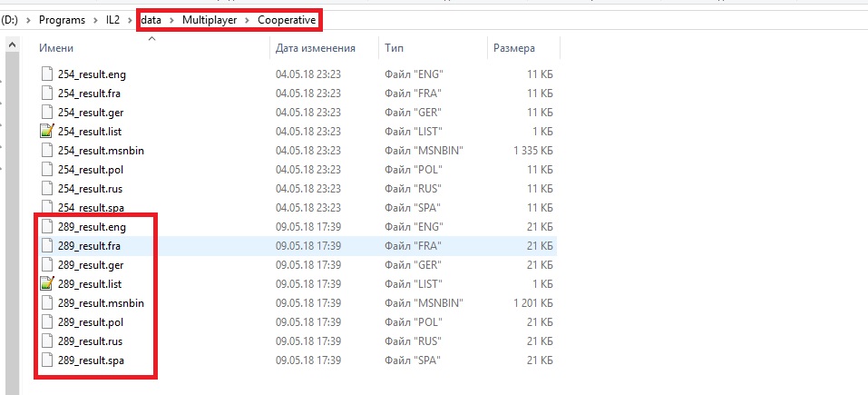Click the 254_result.ger file icon
The width and height of the screenshot is (868, 395).
click(47, 112)
